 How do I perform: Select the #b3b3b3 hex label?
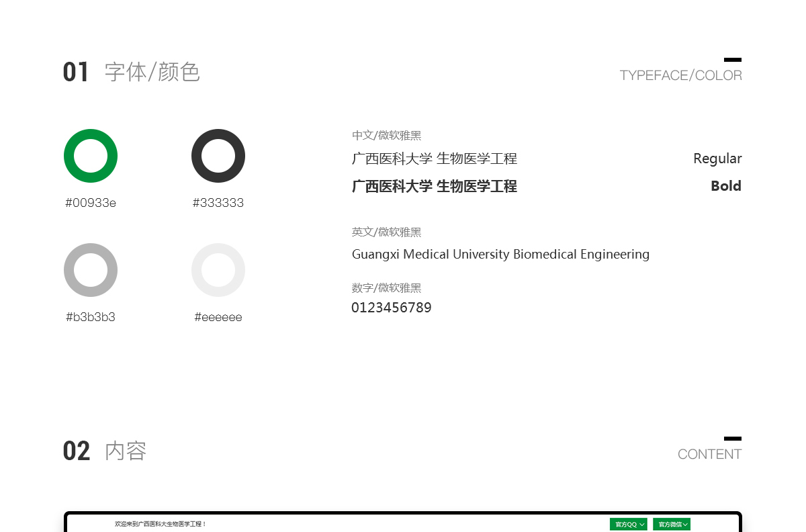coord(91,317)
